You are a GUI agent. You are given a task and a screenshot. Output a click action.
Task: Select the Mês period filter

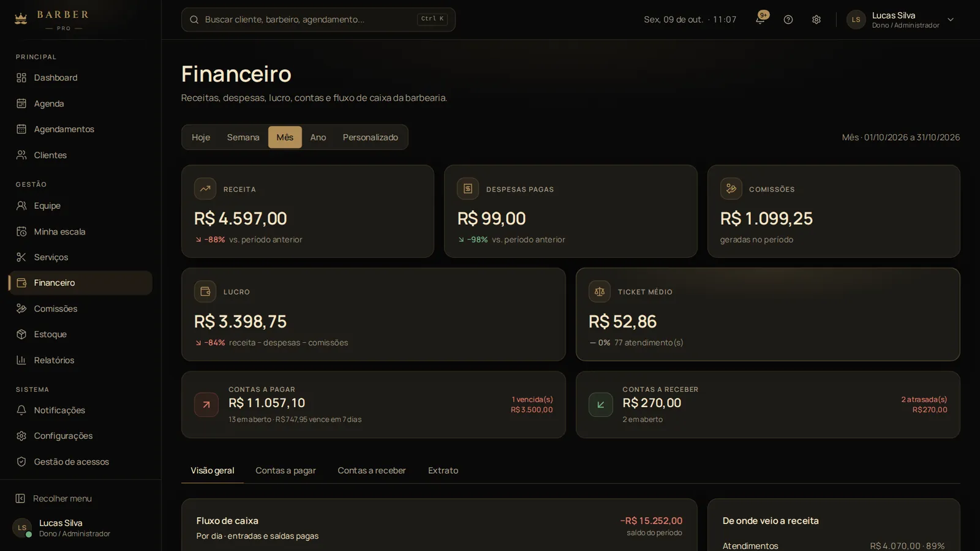coord(285,137)
